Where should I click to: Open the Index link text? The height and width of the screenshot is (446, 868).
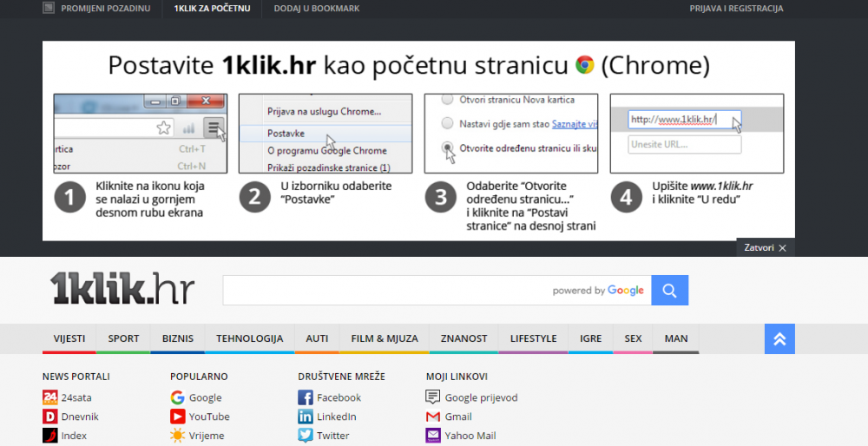click(x=74, y=436)
